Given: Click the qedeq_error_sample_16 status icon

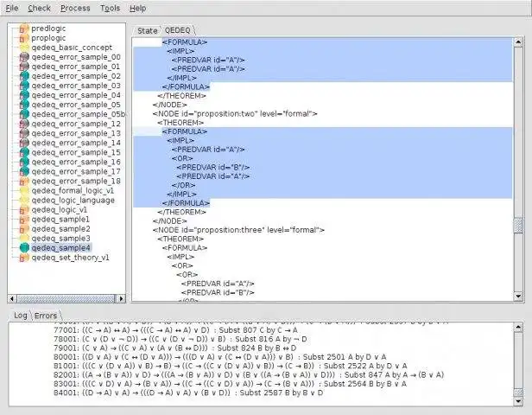Looking at the screenshot, I should point(24,162).
